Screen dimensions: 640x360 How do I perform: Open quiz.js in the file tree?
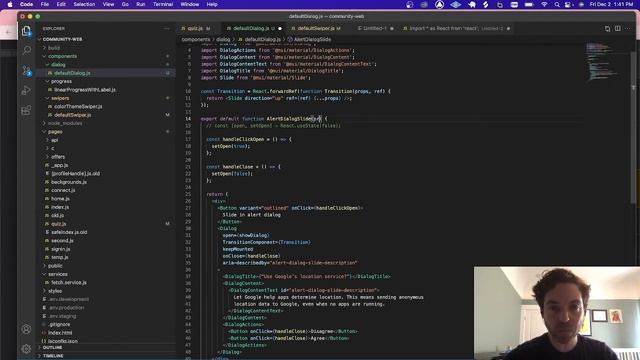[58, 224]
